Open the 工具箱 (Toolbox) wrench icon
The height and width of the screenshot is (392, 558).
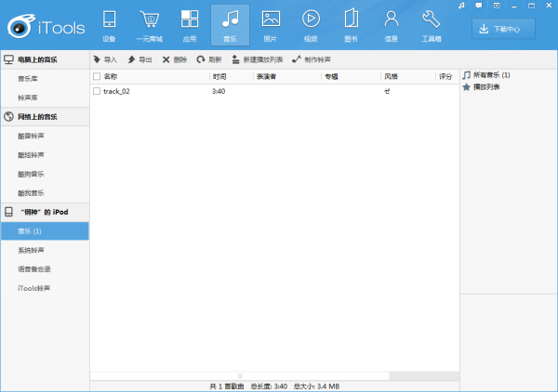[x=431, y=25]
